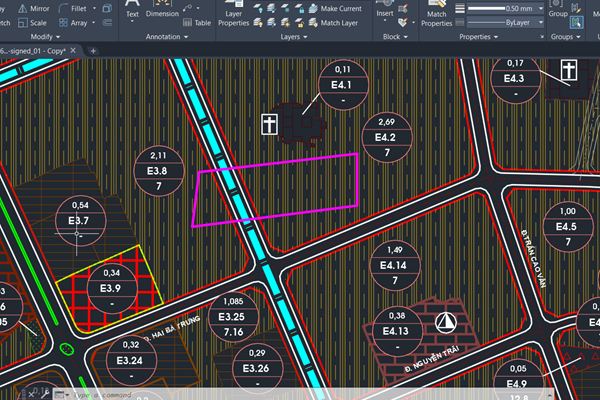The image size is (600, 400).
Task: Click the E4.13 parcel label
Action: (397, 331)
